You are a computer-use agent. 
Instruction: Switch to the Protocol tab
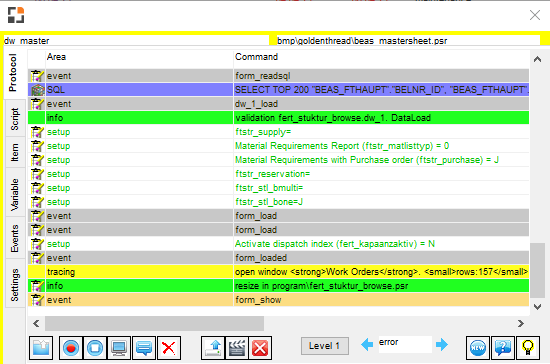click(14, 74)
